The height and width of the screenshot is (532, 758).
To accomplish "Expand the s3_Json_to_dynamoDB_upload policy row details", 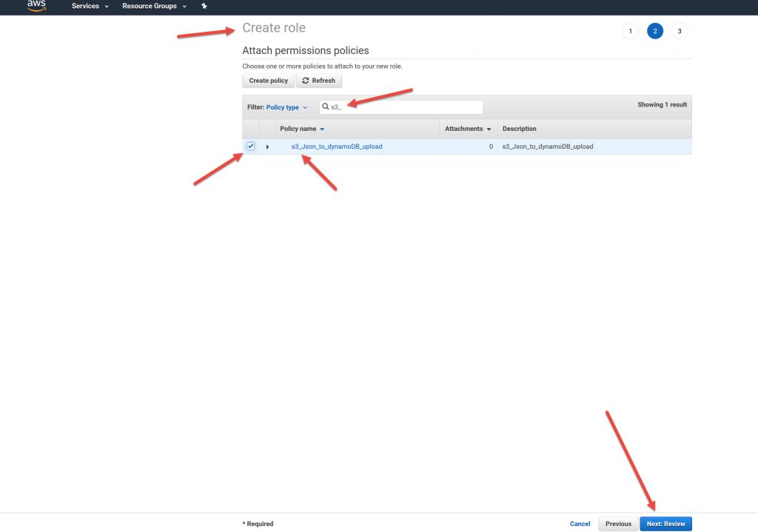I will [x=267, y=147].
